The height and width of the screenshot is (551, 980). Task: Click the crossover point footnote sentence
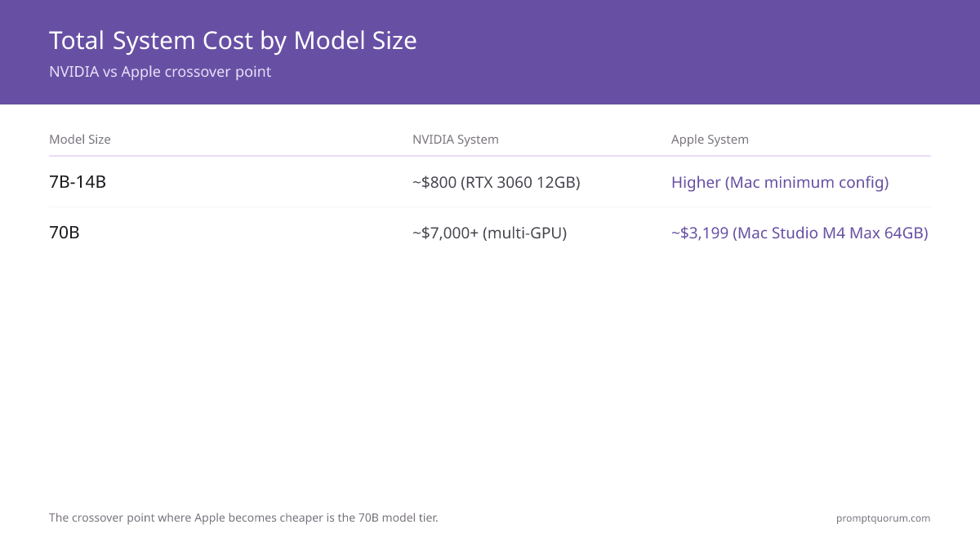click(x=243, y=518)
